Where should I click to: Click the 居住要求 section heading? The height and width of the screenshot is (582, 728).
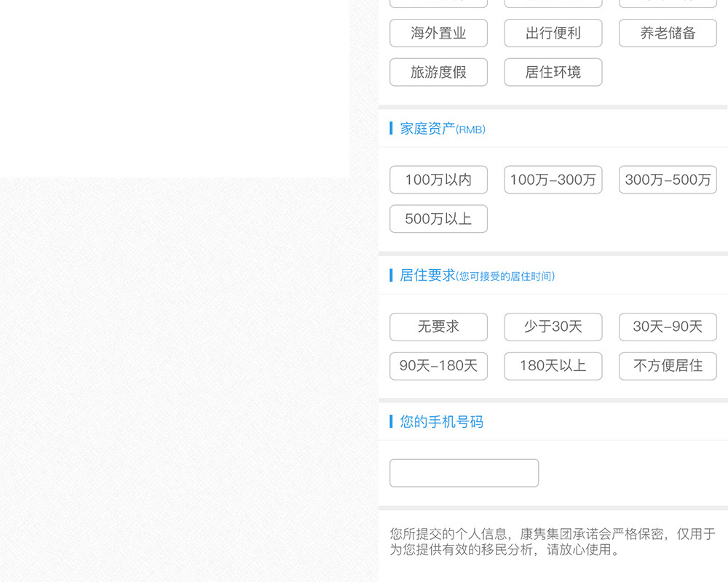tap(477, 275)
